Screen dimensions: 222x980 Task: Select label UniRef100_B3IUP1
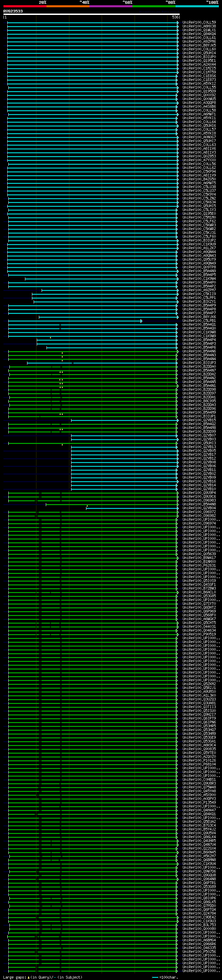[x=199, y=416]
